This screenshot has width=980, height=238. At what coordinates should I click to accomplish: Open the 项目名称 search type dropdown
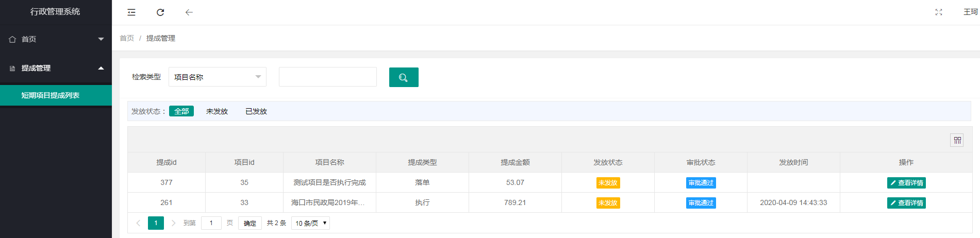pos(218,77)
